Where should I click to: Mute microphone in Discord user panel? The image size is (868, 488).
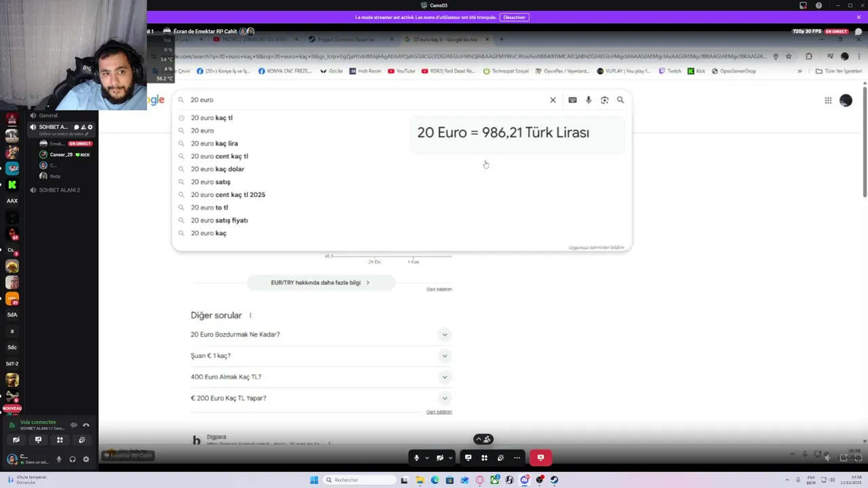click(x=59, y=459)
